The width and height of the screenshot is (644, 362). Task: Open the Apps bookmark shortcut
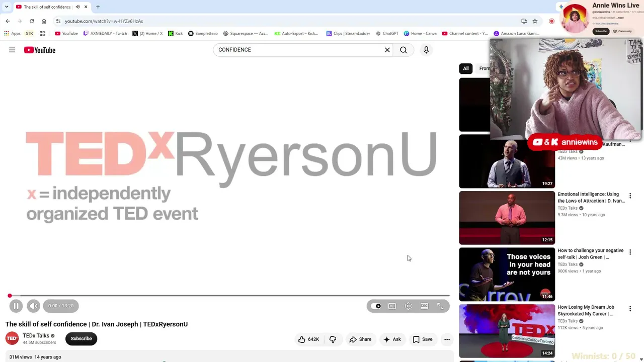point(12,34)
